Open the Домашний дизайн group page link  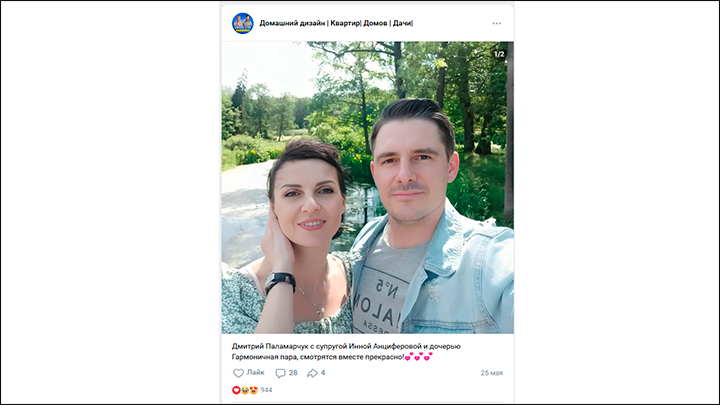point(336,23)
